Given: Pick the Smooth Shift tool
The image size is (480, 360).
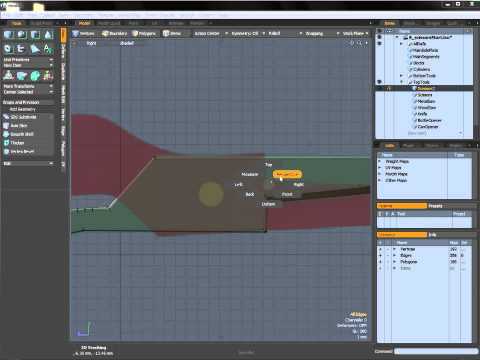Looking at the screenshot, I should click(x=18, y=134).
